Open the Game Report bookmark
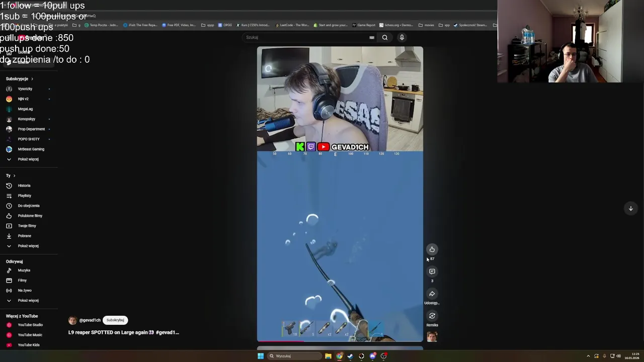 tap(363, 25)
